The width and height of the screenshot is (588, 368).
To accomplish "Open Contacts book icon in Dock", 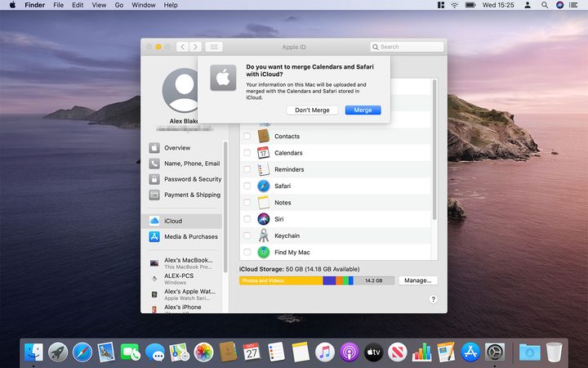I will pyautogui.click(x=228, y=352).
